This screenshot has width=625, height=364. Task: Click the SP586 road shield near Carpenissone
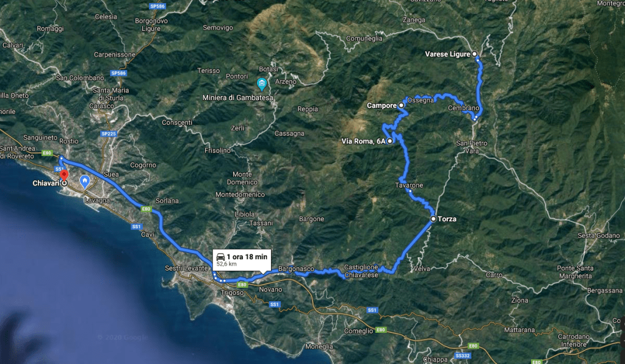click(x=119, y=73)
